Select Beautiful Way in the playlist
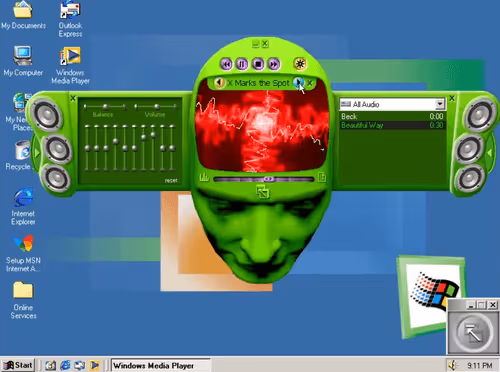Viewport: 500px width, 372px height. click(392, 125)
